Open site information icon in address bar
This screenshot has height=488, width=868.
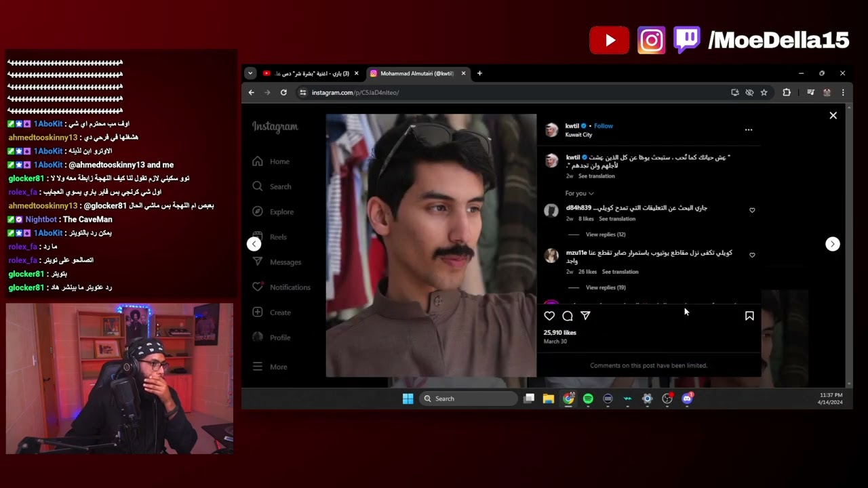point(303,92)
